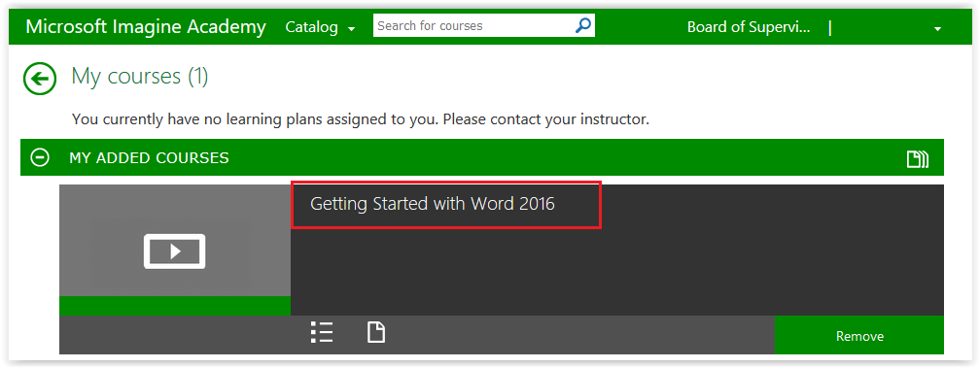
Task: Open the account dropdown arrow at the top right
Action: click(x=937, y=29)
